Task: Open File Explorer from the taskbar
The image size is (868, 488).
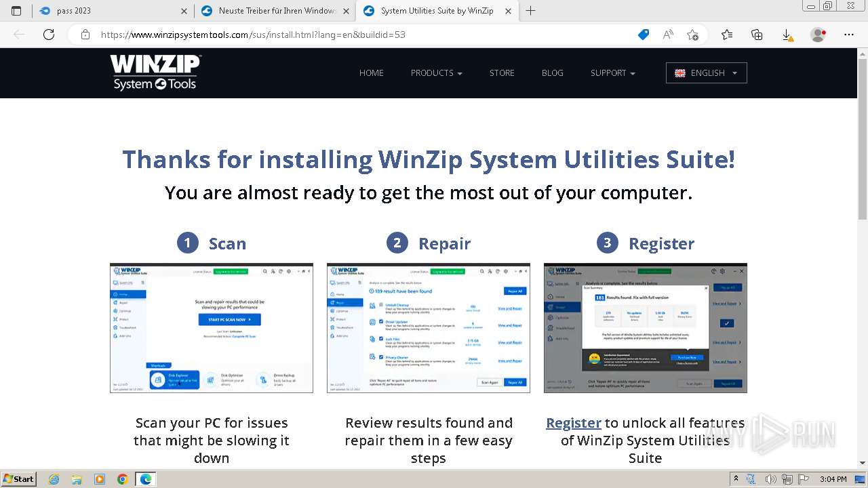Action: pyautogui.click(x=77, y=479)
